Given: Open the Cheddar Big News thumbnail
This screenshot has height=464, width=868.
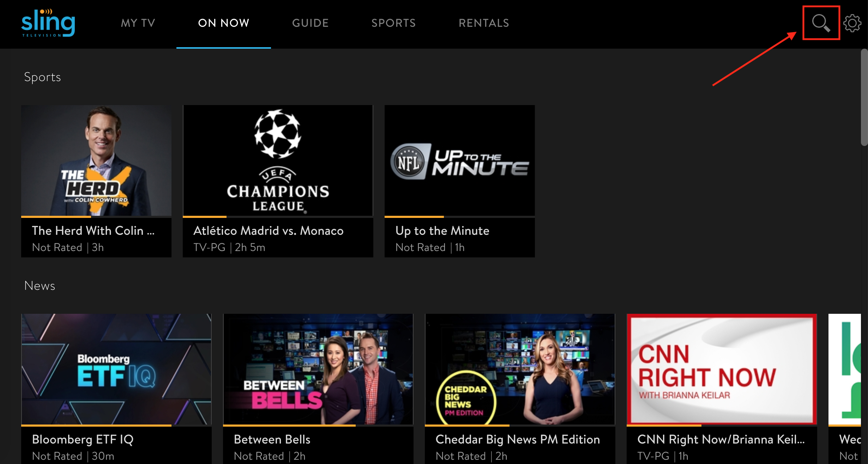Looking at the screenshot, I should pyautogui.click(x=520, y=369).
